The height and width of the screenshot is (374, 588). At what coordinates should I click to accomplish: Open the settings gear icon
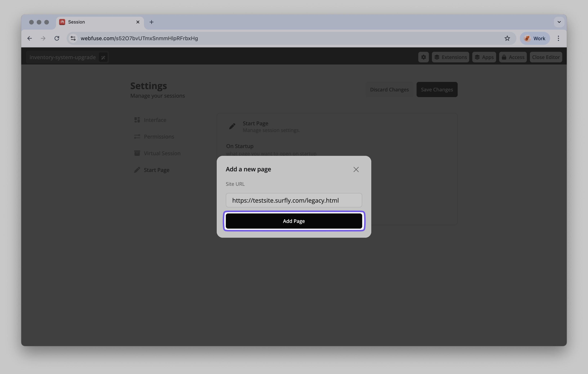pos(423,57)
